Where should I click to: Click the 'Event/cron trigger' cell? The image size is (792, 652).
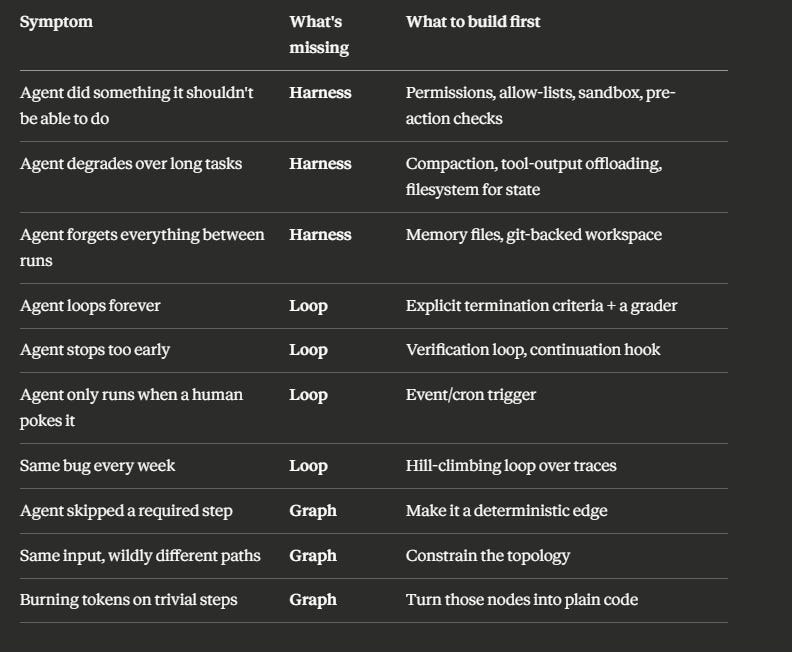coord(471,395)
